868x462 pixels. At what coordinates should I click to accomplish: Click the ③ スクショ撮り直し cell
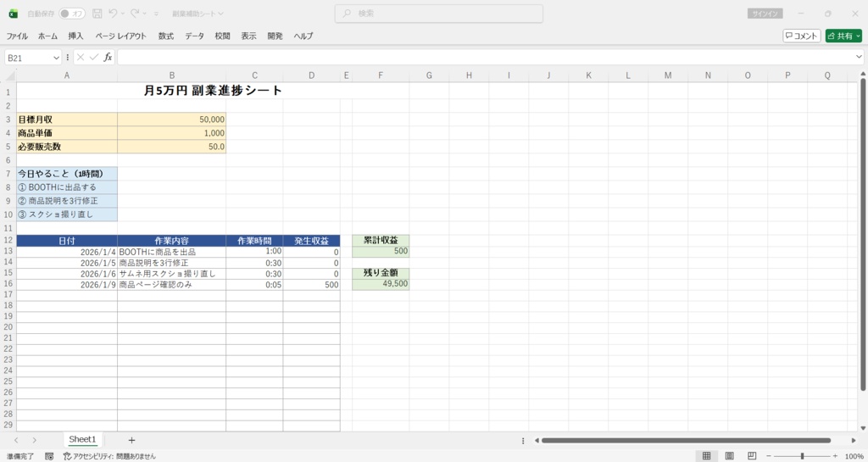(67, 214)
